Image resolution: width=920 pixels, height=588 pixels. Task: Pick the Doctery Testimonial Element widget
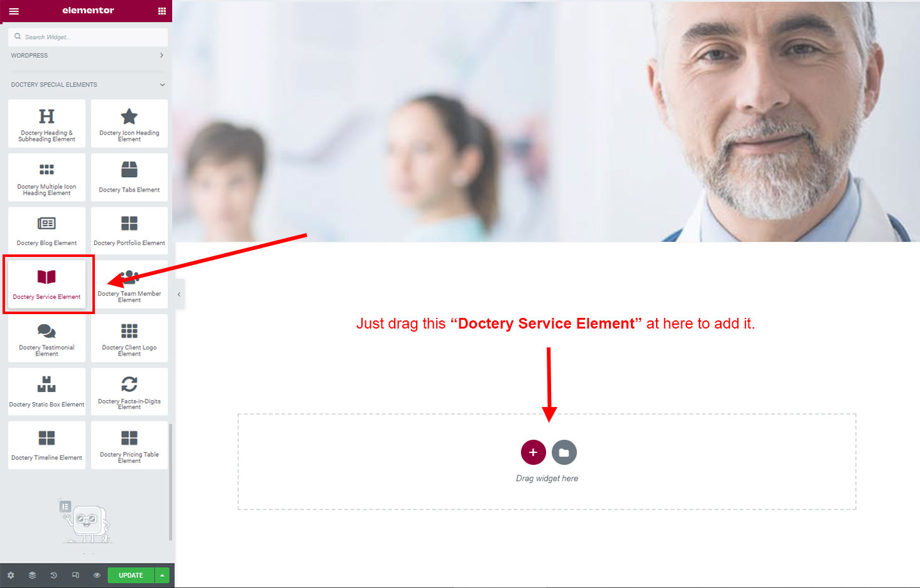(x=47, y=338)
